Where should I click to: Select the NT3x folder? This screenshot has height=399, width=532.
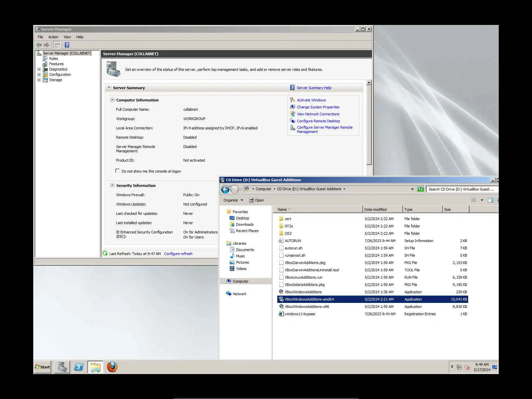point(289,226)
